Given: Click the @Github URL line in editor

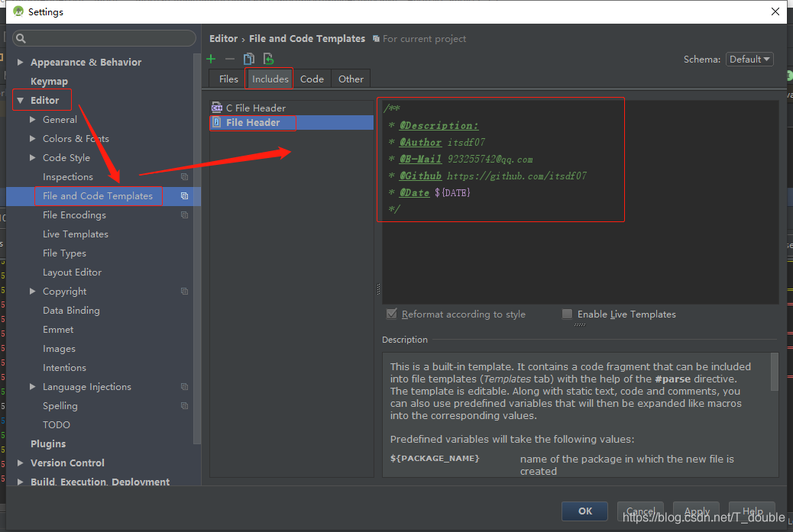Looking at the screenshot, I should click(487, 176).
